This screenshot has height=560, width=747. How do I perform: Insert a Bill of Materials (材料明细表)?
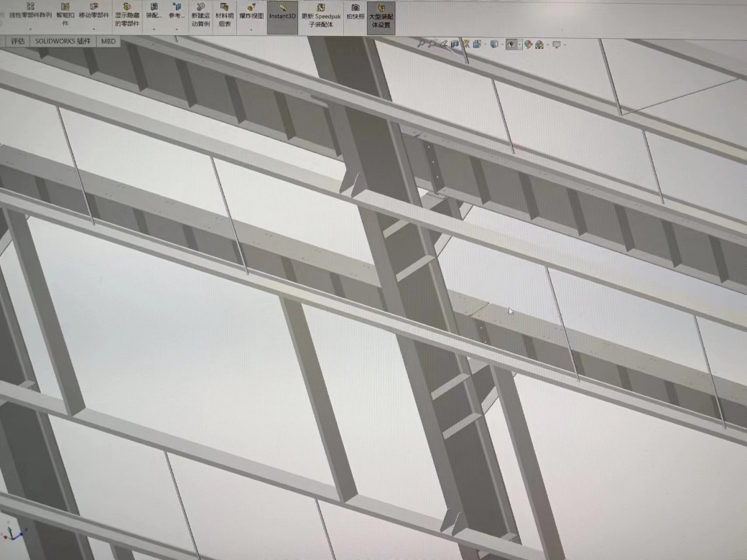[224, 15]
